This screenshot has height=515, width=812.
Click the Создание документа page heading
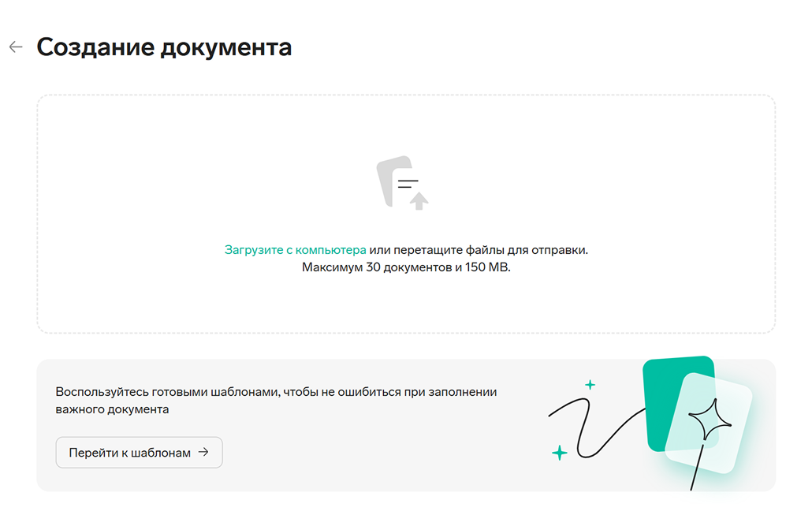pos(164,47)
